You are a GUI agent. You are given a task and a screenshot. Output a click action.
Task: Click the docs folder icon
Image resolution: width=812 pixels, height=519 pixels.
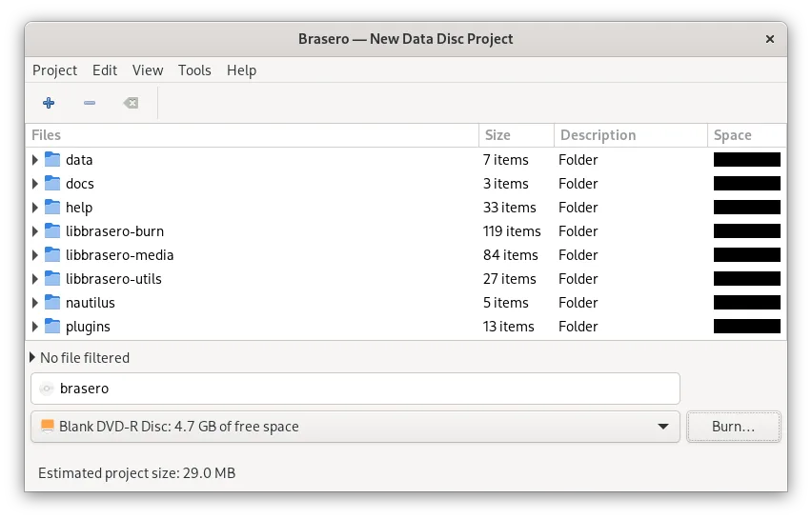coord(52,183)
